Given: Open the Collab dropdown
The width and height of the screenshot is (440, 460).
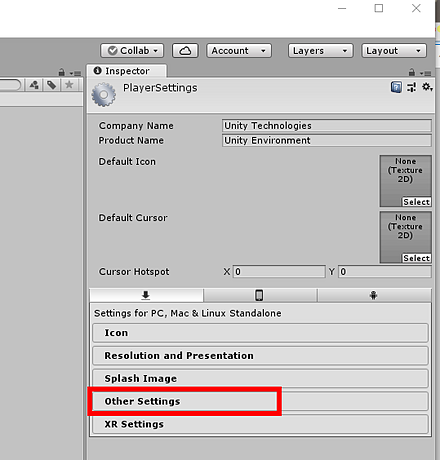Looking at the screenshot, I should (132, 51).
